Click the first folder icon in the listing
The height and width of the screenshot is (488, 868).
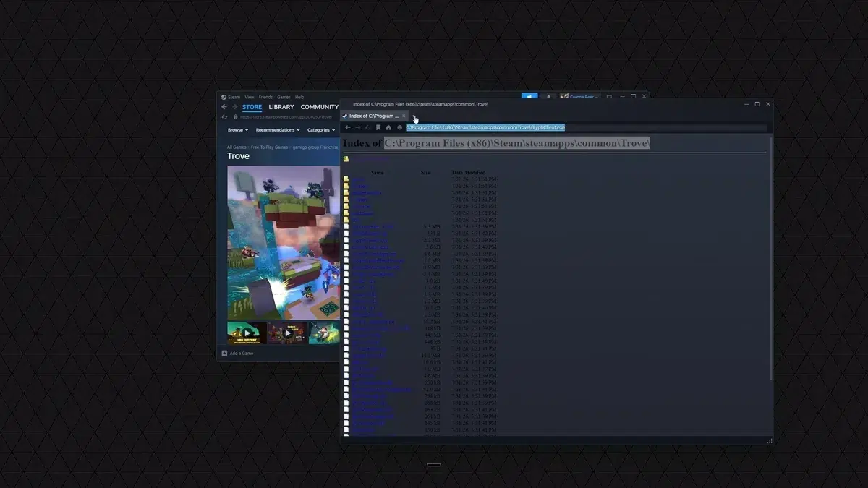(346, 179)
